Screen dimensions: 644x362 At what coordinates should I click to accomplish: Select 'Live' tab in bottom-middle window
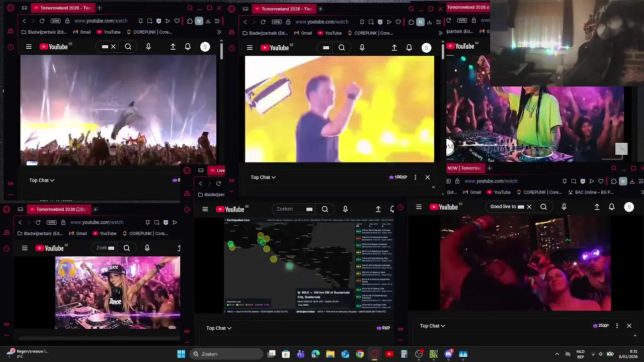click(217, 170)
